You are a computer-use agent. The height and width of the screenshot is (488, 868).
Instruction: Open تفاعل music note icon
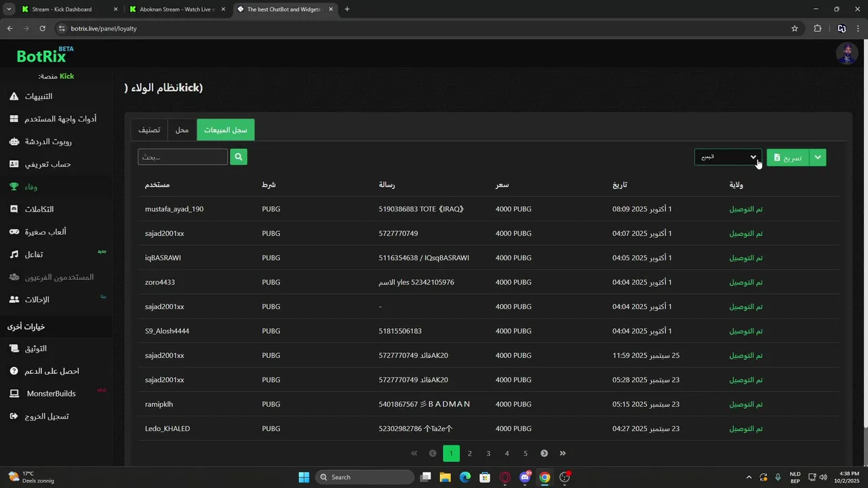(14, 254)
